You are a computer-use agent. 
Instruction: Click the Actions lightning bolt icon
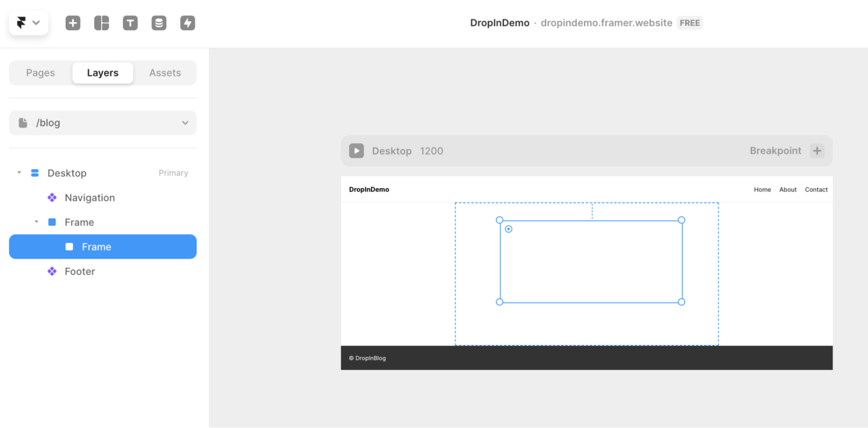[187, 23]
